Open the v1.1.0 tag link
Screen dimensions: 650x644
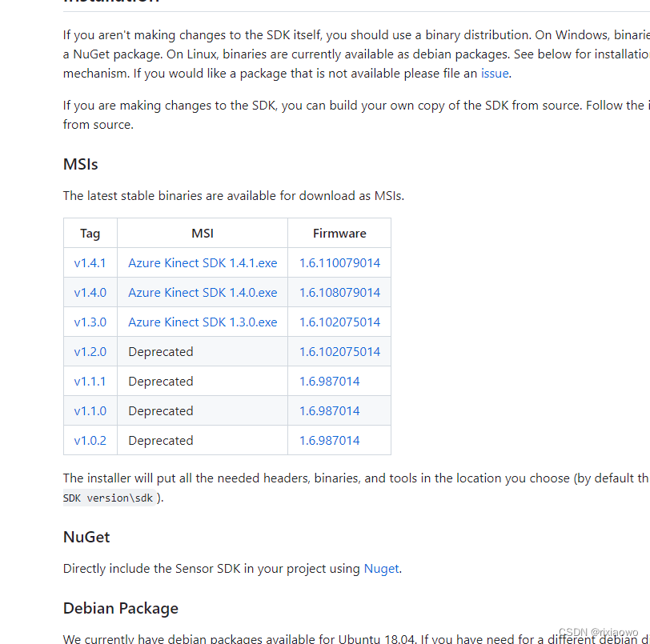point(90,410)
